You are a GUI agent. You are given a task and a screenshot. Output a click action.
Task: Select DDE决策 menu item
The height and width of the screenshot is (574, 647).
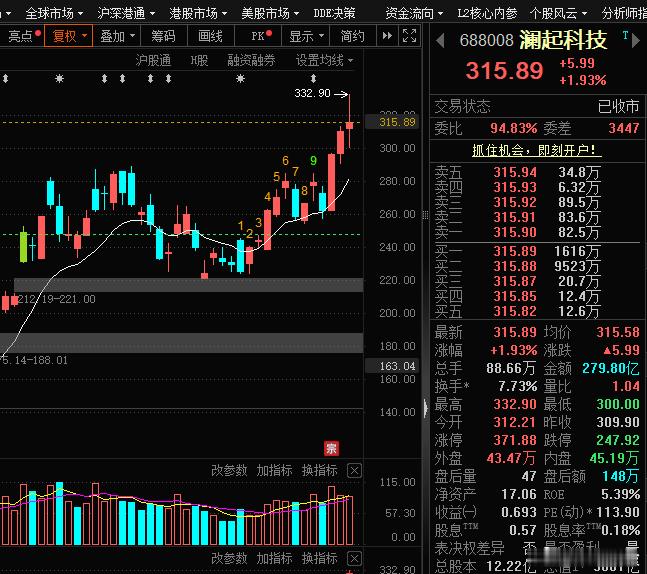[334, 13]
